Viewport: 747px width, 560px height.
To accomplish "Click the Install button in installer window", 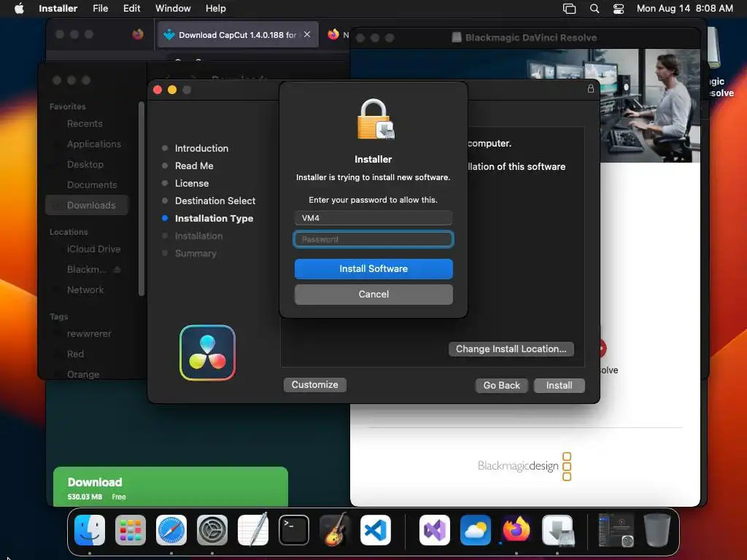I will point(560,385).
